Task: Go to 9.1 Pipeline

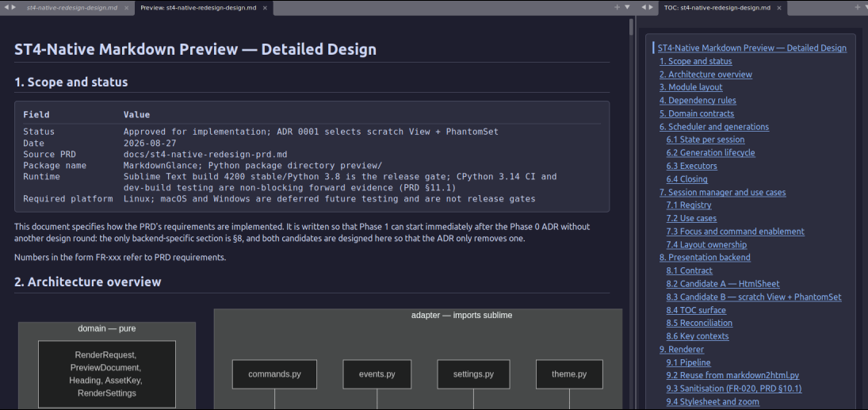Action: (689, 363)
